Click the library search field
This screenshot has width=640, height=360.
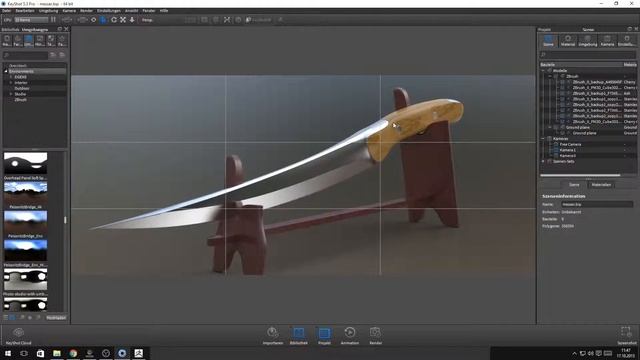(x=25, y=55)
